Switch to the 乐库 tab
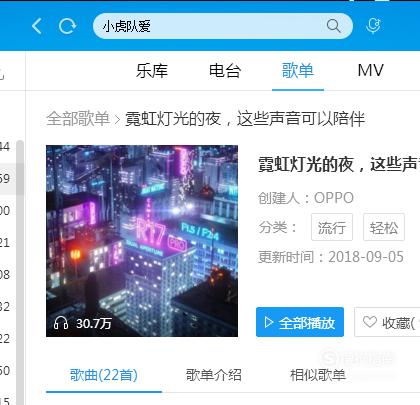Screen dimensions: 420x405 coord(152,71)
